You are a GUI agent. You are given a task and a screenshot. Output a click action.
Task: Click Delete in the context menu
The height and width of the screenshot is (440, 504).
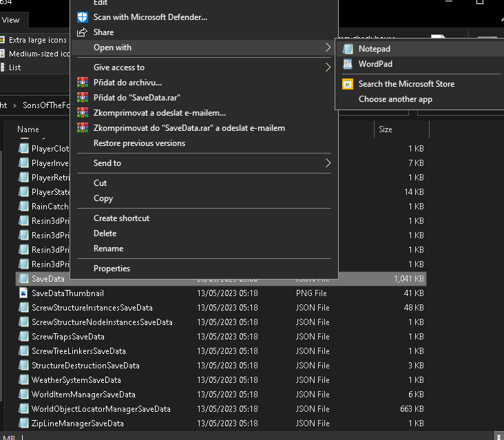(x=105, y=233)
